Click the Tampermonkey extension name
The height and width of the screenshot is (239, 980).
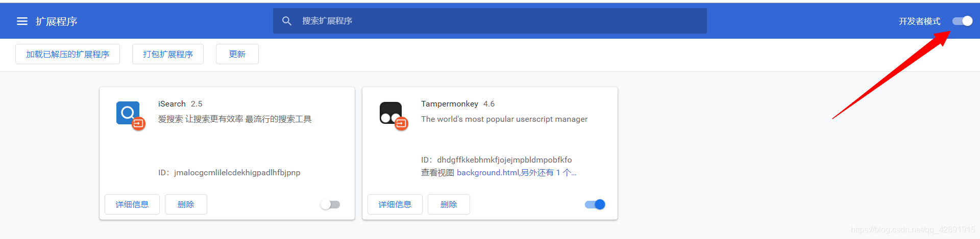450,103
